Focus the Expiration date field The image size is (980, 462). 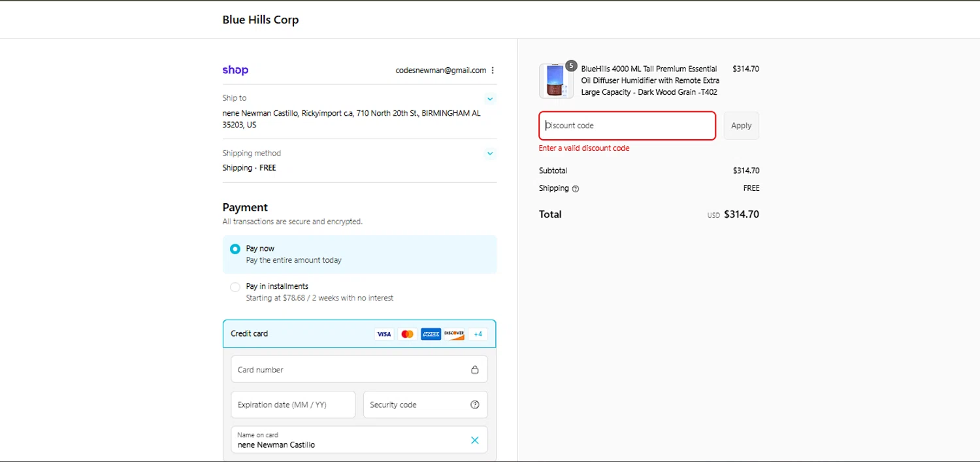(x=293, y=404)
